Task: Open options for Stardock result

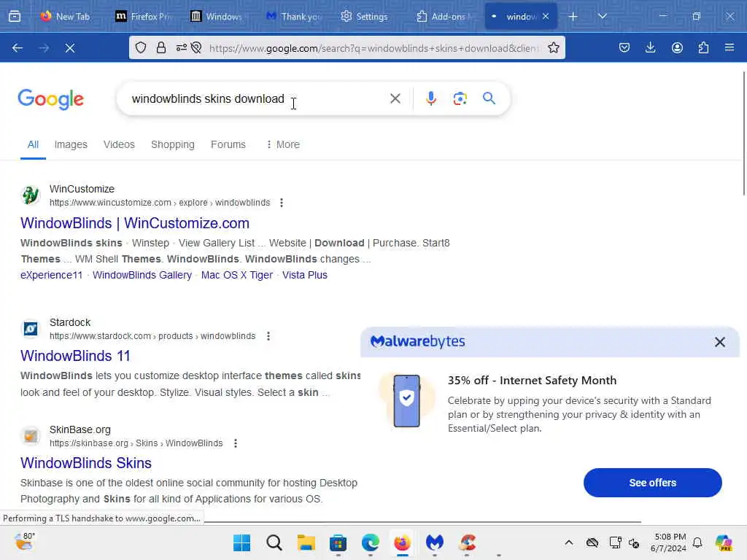Action: coord(268,336)
